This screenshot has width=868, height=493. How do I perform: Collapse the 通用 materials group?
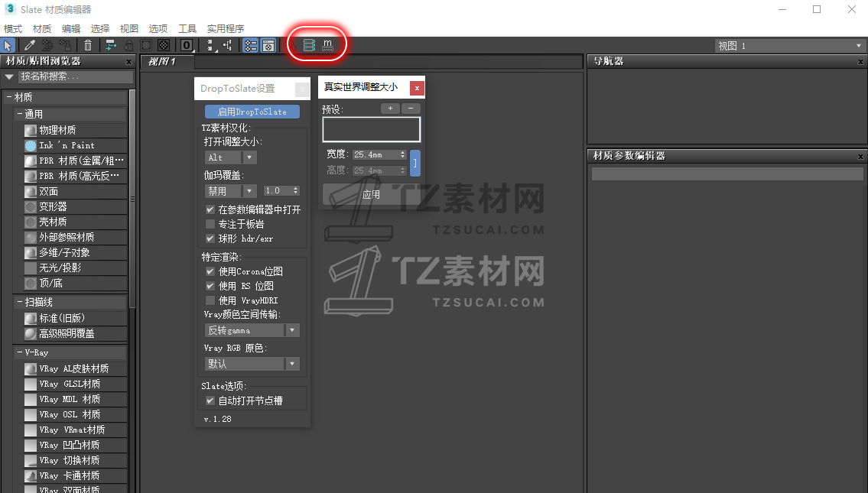coord(20,114)
